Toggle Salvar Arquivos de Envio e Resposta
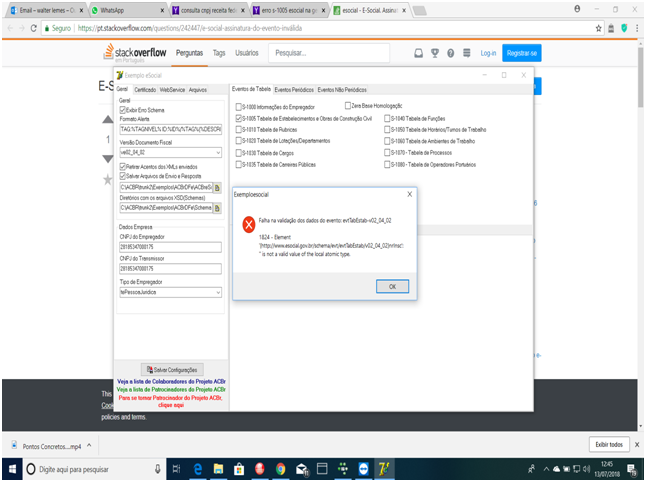Viewport: 646px width, 482px height. coord(123,176)
